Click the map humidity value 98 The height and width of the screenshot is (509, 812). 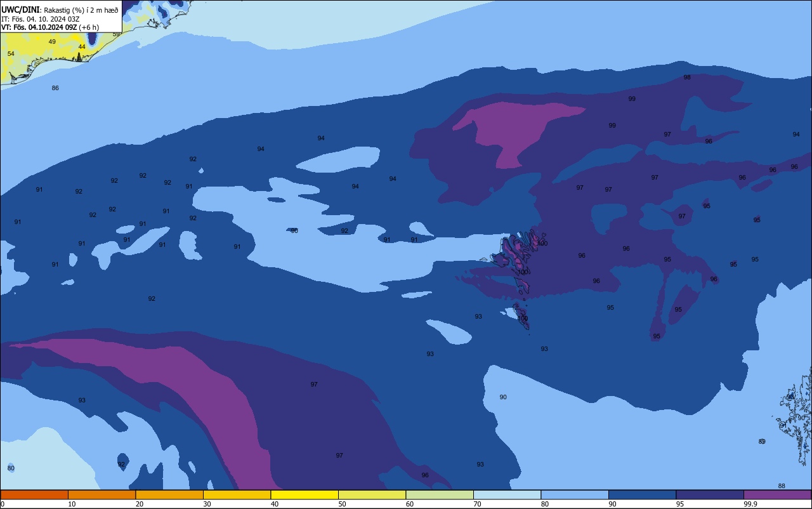(687, 77)
